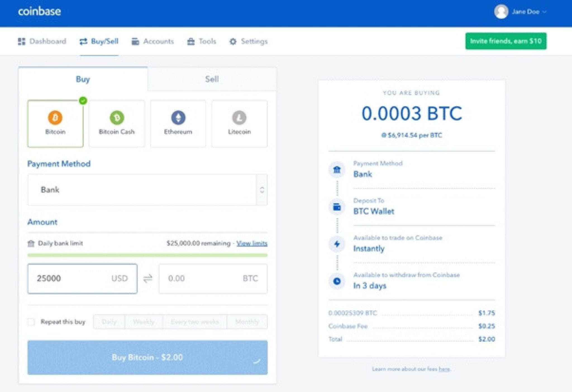Click the green checkmark on the Bitcoin card
572x392 pixels.
coord(83,100)
